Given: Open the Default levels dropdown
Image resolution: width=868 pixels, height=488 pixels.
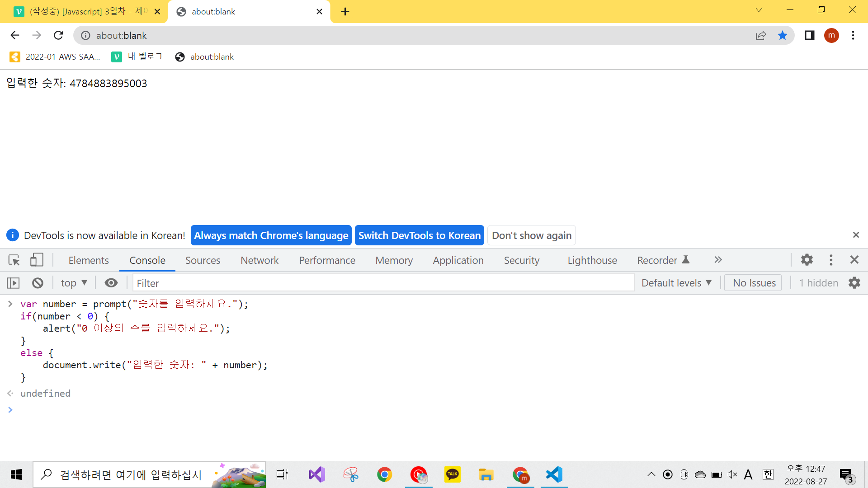Looking at the screenshot, I should (676, 283).
